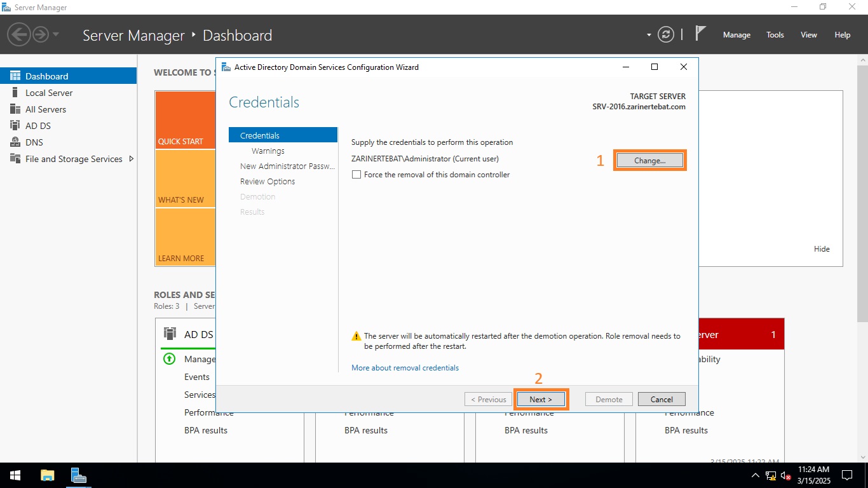Open Events in AD DS tile
The height and width of the screenshot is (488, 868).
[197, 377]
